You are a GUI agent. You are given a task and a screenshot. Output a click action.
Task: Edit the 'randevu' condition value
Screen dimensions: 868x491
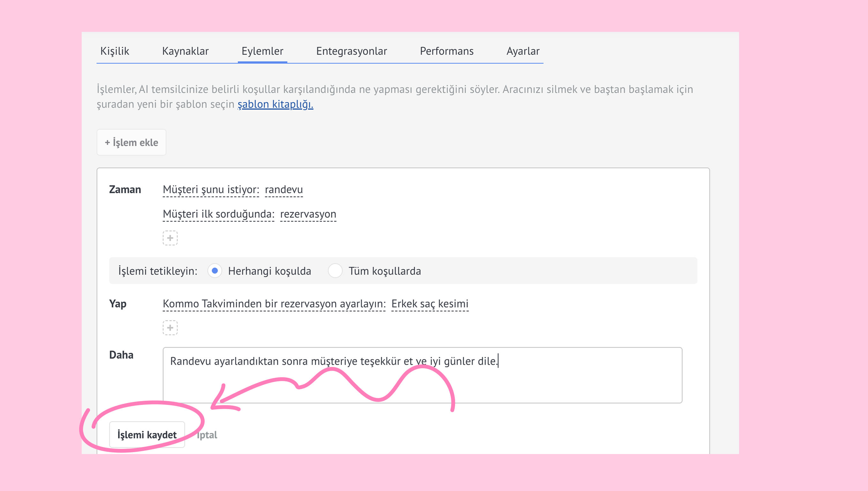click(x=283, y=189)
